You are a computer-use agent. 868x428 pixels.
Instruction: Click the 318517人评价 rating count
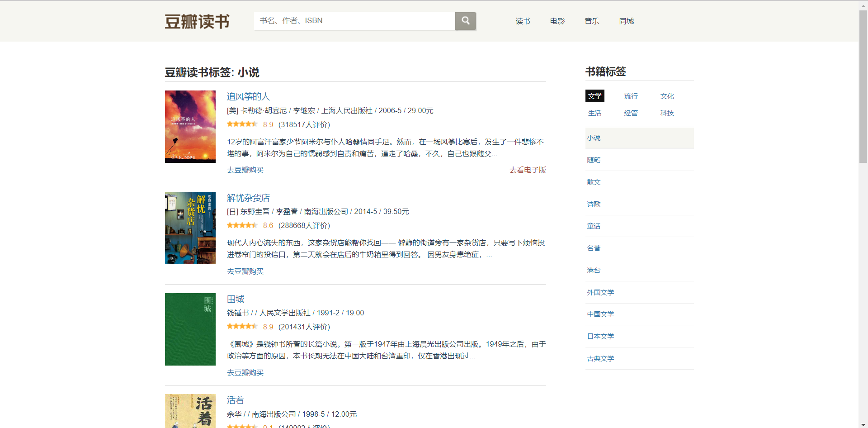(304, 124)
